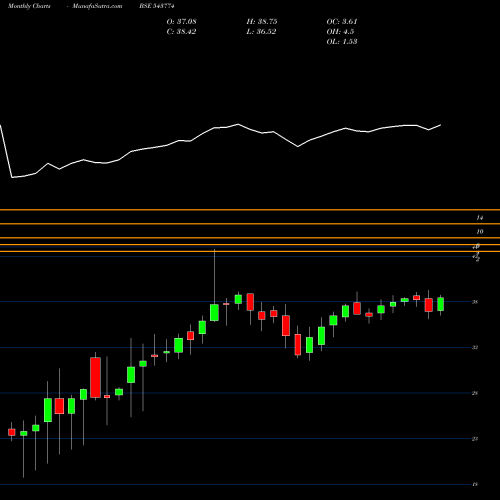
Task: Click the '10' label beside the orange lines
Action: pyautogui.click(x=480, y=231)
